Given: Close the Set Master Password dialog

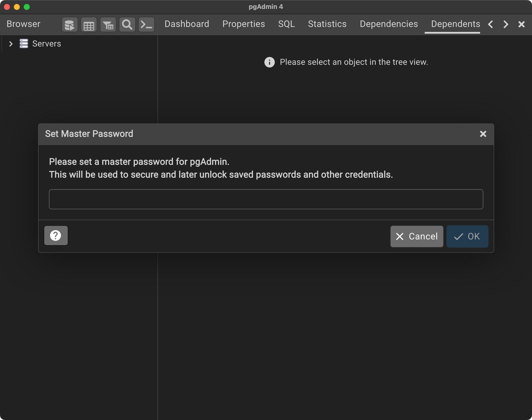Looking at the screenshot, I should click(x=483, y=134).
